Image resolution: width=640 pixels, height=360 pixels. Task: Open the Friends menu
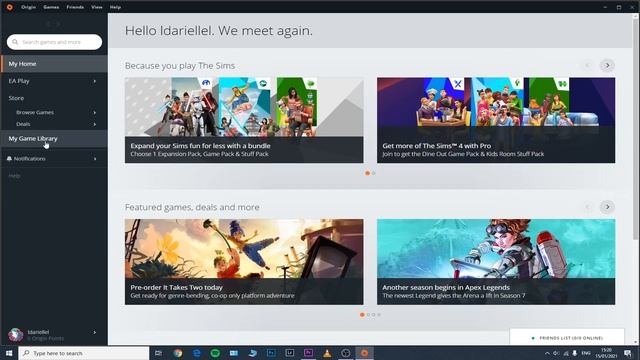click(75, 7)
